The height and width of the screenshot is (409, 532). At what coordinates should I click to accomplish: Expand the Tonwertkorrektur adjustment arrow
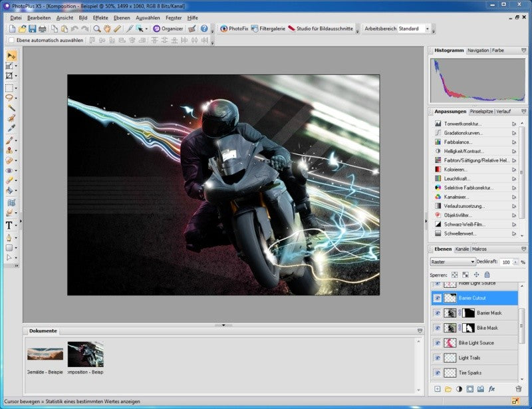(514, 124)
